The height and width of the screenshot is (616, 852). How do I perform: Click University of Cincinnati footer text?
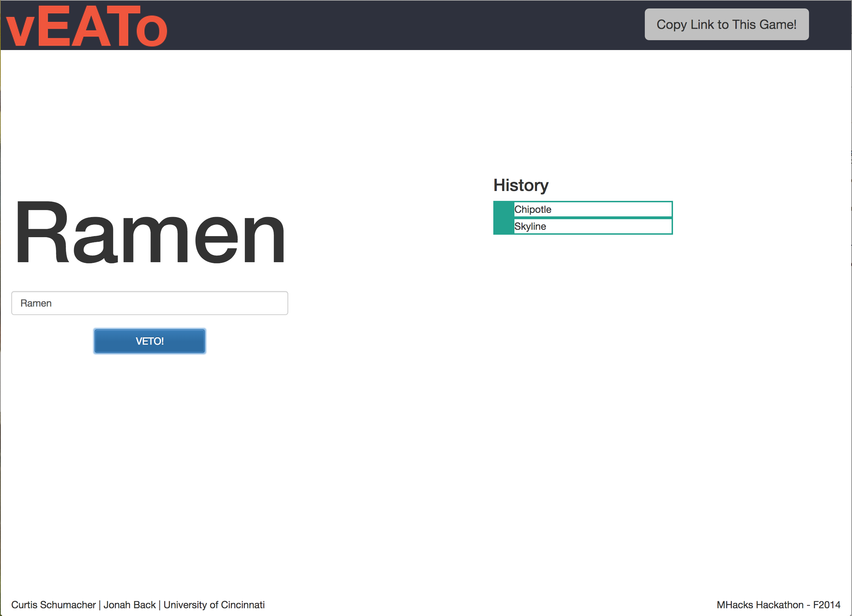click(214, 605)
